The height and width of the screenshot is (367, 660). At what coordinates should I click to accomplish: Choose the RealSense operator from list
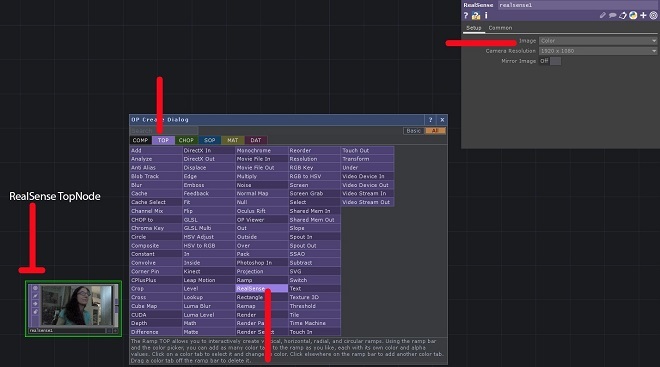261,289
